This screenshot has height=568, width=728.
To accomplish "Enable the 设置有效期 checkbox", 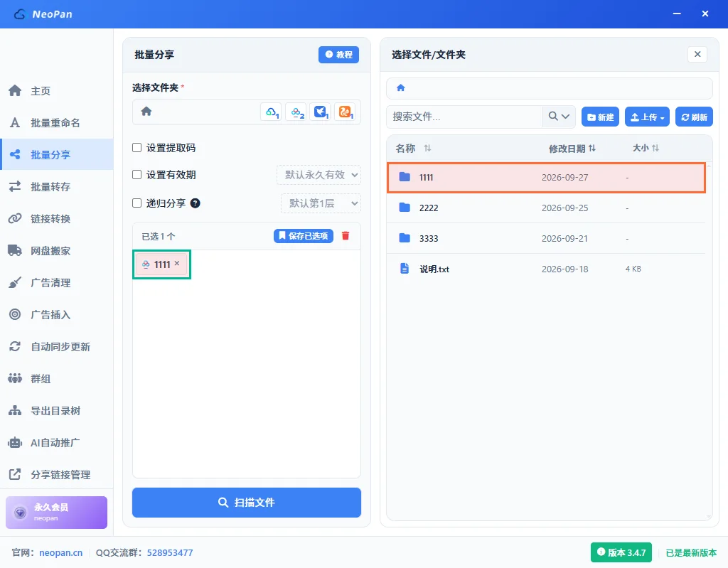I will pos(136,175).
